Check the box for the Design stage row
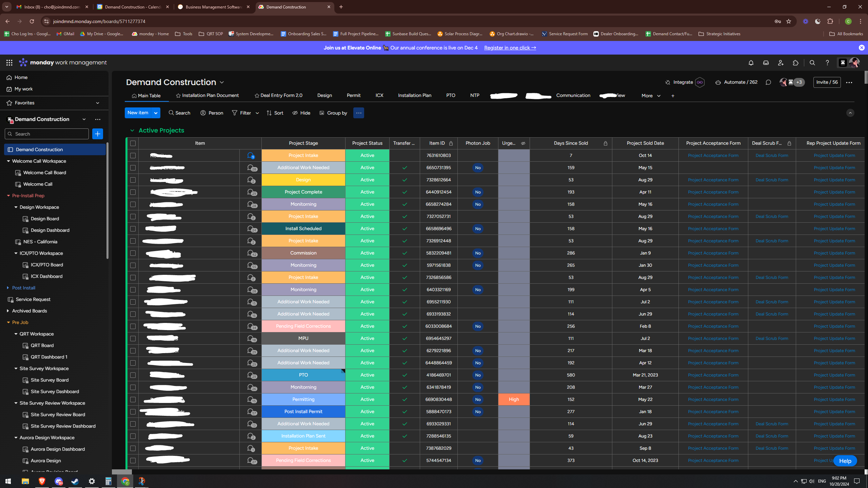Image resolution: width=868 pixels, height=488 pixels. (x=133, y=180)
